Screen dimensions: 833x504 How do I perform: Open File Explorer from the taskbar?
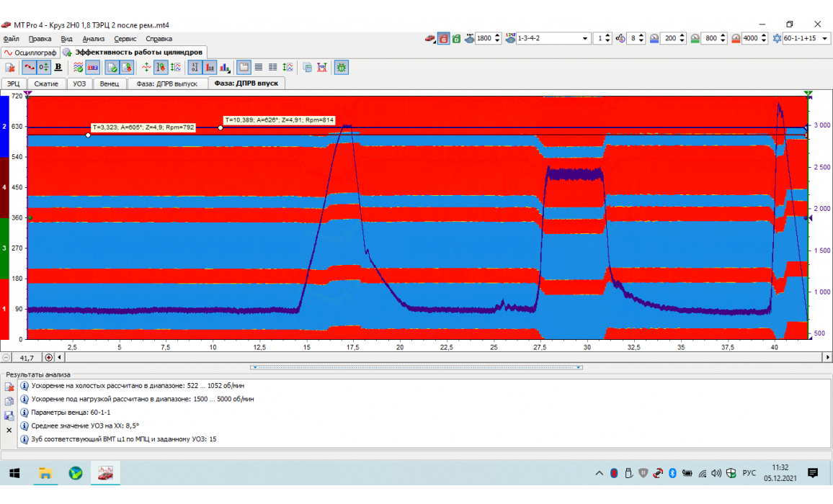45,473
